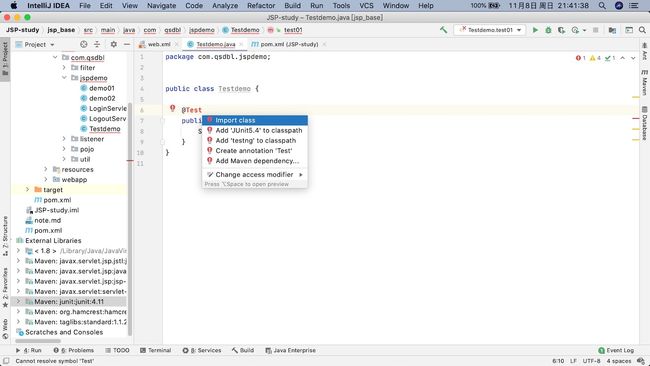Click the Project panel horizontal scrollbar

point(38,341)
